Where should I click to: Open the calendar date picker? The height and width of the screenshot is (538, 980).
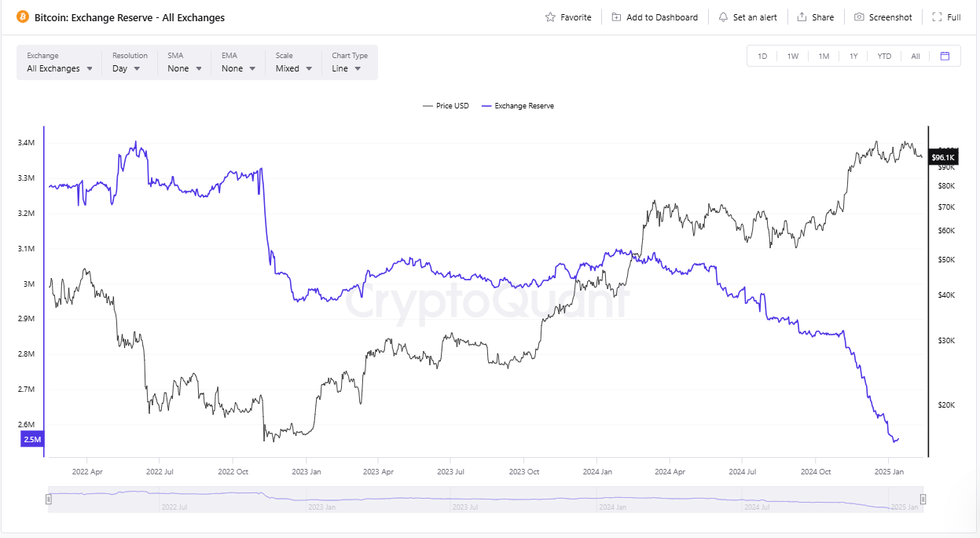945,56
